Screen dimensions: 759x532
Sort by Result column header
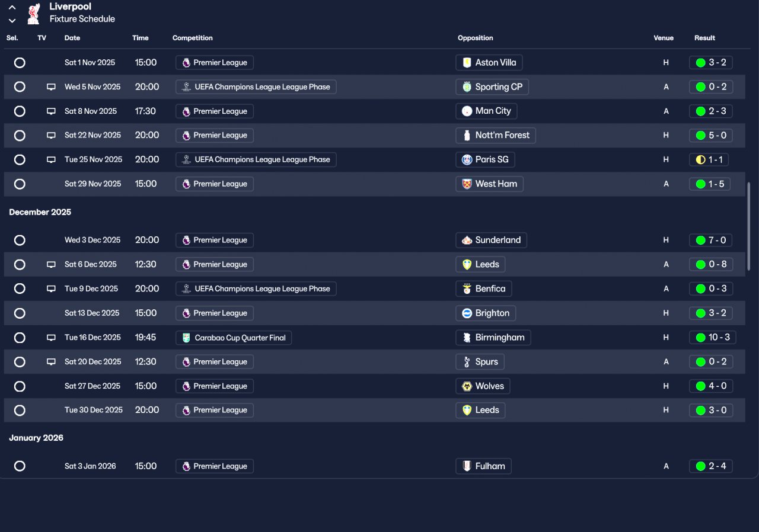coord(705,38)
